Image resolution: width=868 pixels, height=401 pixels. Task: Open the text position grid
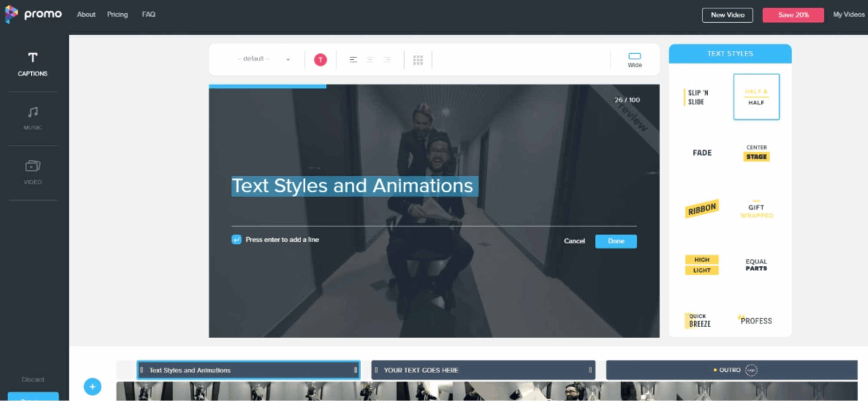(x=418, y=60)
